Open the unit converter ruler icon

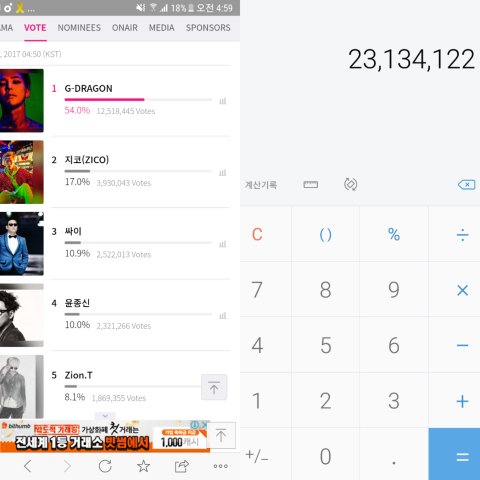tap(311, 184)
